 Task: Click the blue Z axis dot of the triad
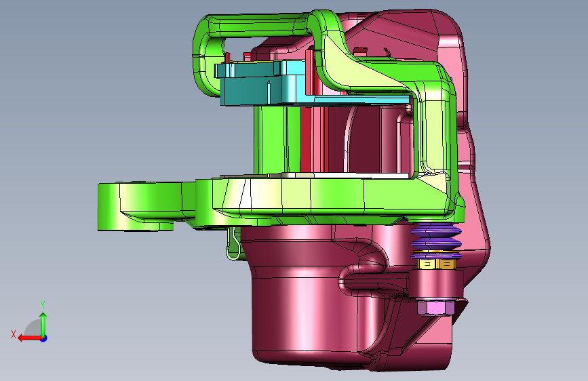tap(44, 338)
